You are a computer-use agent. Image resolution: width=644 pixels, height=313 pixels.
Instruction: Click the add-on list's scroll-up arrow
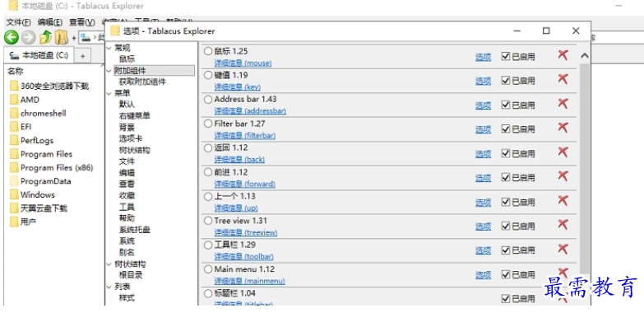(x=584, y=56)
